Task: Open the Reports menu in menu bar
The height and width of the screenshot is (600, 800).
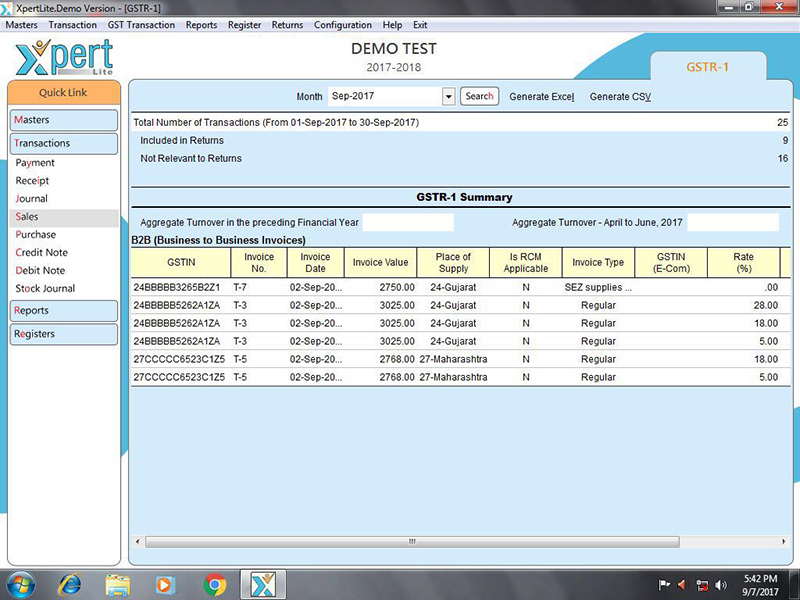Action: click(202, 25)
